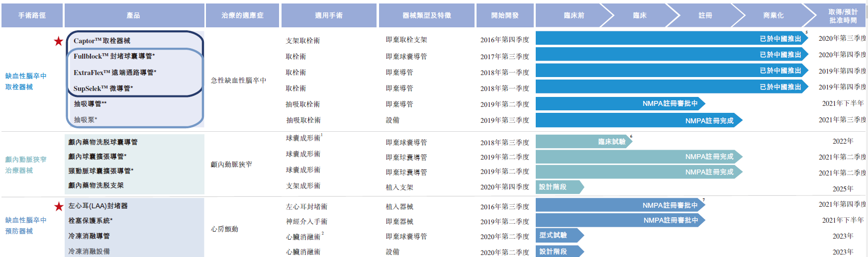Select the 器械類型及特徵 column header
Screen dimensions: 868x257
(426, 15)
